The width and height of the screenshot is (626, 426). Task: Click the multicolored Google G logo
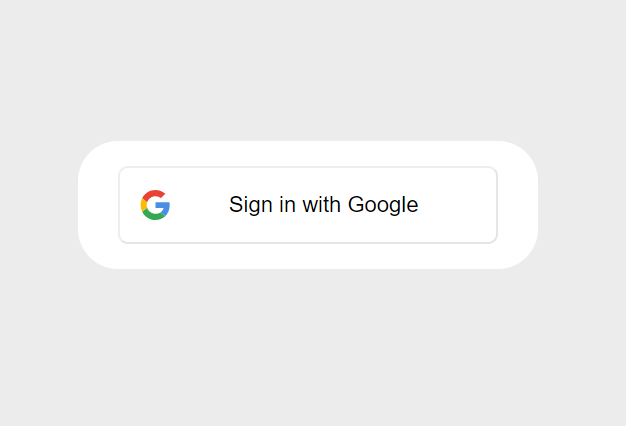[x=155, y=205]
